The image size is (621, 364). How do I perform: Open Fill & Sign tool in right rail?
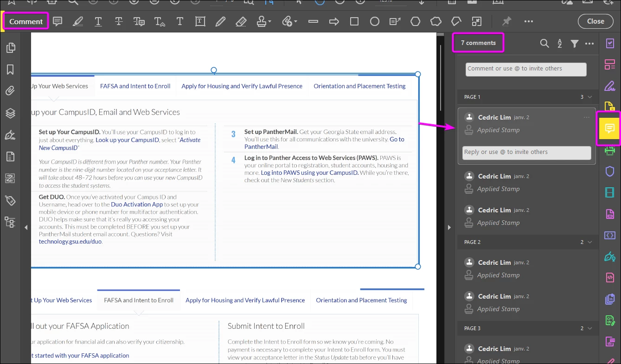610,86
